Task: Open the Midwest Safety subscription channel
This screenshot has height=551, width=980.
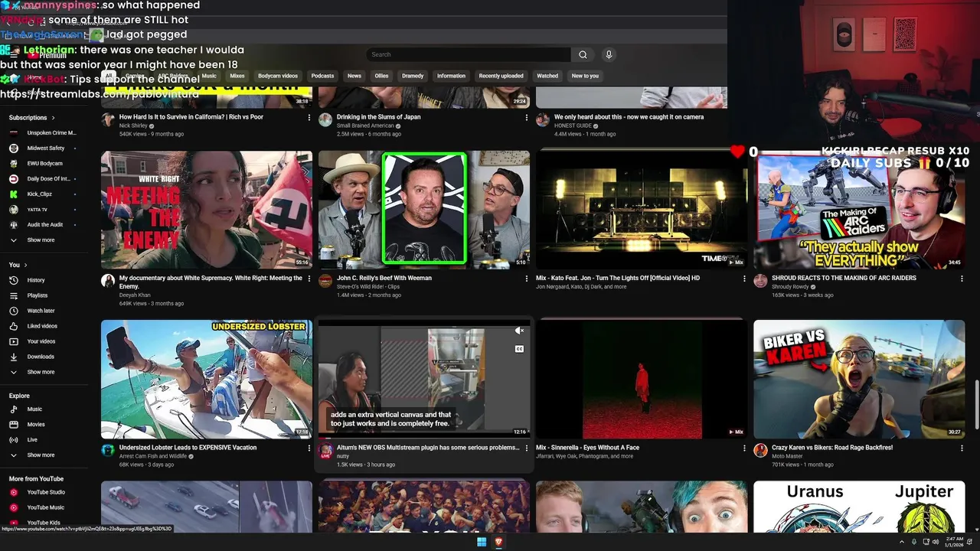Action: [x=46, y=148]
